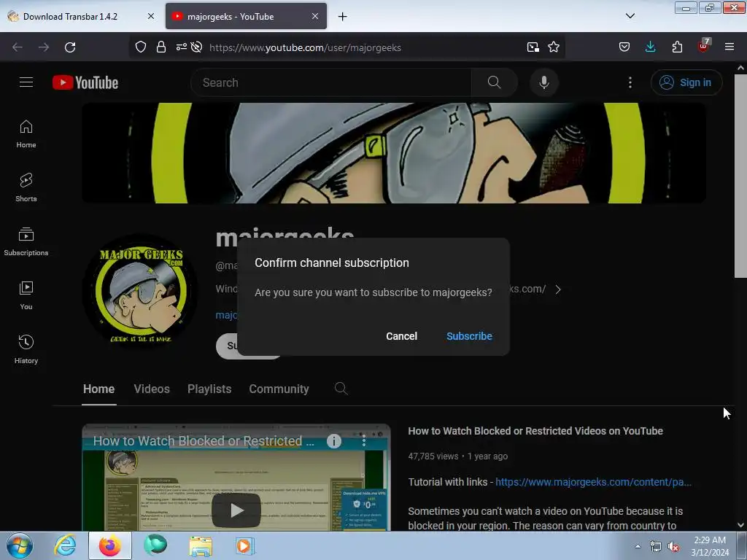Click Firefox icon in the taskbar
The image size is (747, 560).
click(109, 545)
